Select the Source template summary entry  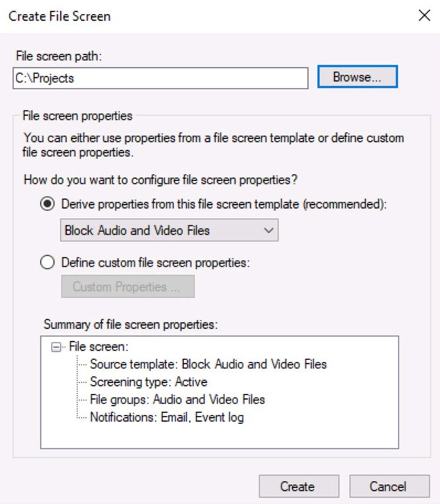tap(208, 364)
